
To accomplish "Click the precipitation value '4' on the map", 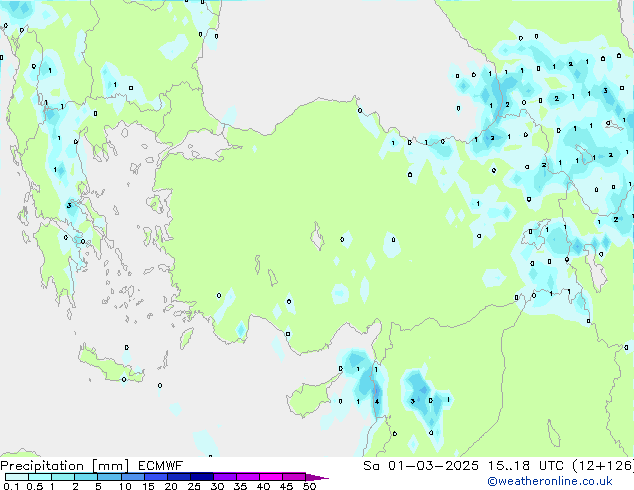I will tap(377, 401).
